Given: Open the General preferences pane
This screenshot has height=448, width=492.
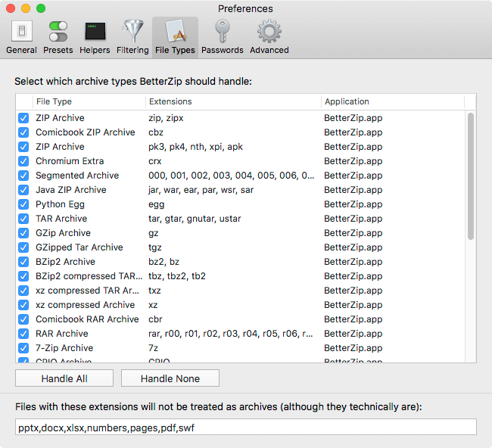Looking at the screenshot, I should [x=21, y=37].
